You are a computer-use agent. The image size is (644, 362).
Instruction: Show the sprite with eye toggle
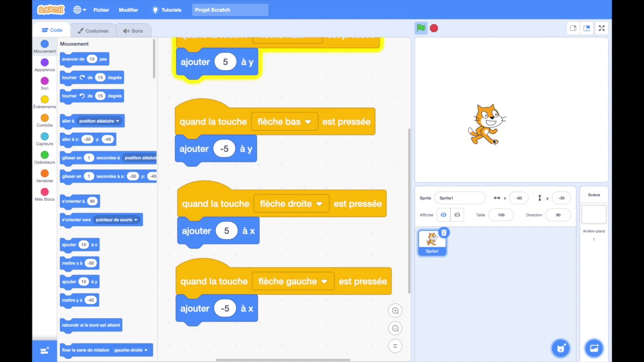[x=443, y=215]
